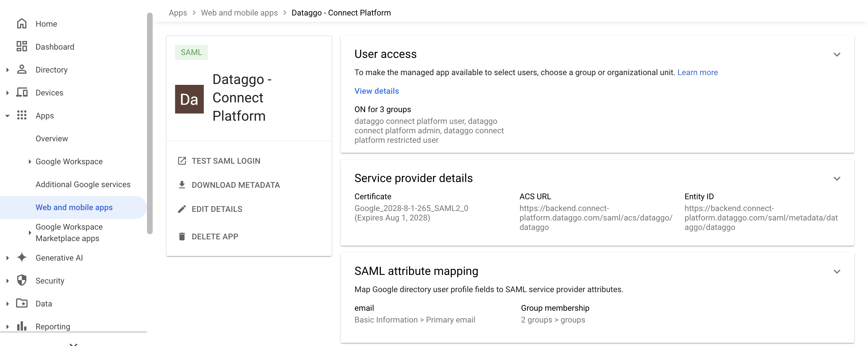Click Edit Details for the app
868x346 pixels.
[x=217, y=209]
